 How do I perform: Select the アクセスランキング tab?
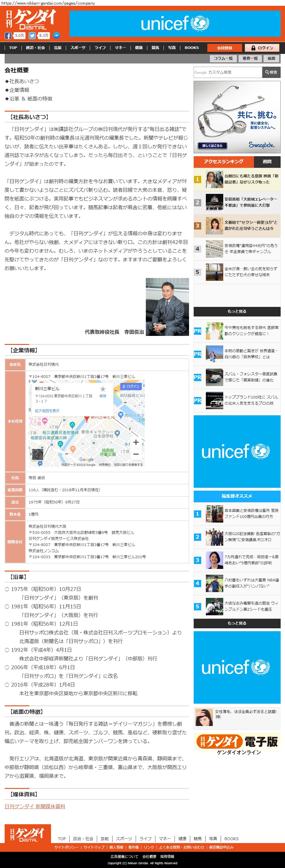(x=224, y=162)
